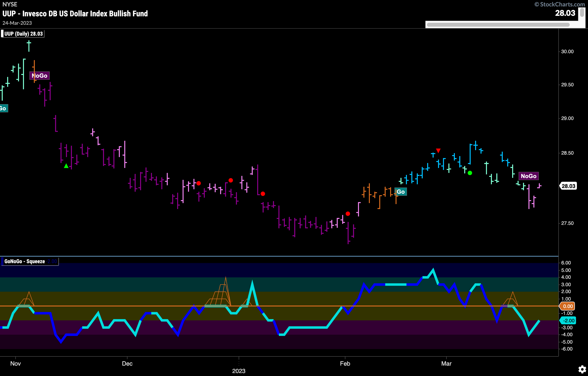Click the 27.50 price axis value
This screenshot has height=376, width=588.
pos(567,223)
